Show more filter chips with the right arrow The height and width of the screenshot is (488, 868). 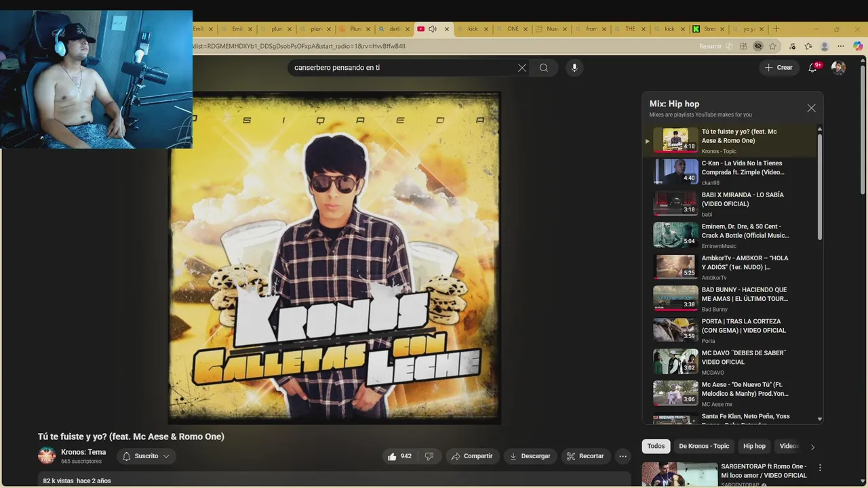click(812, 447)
